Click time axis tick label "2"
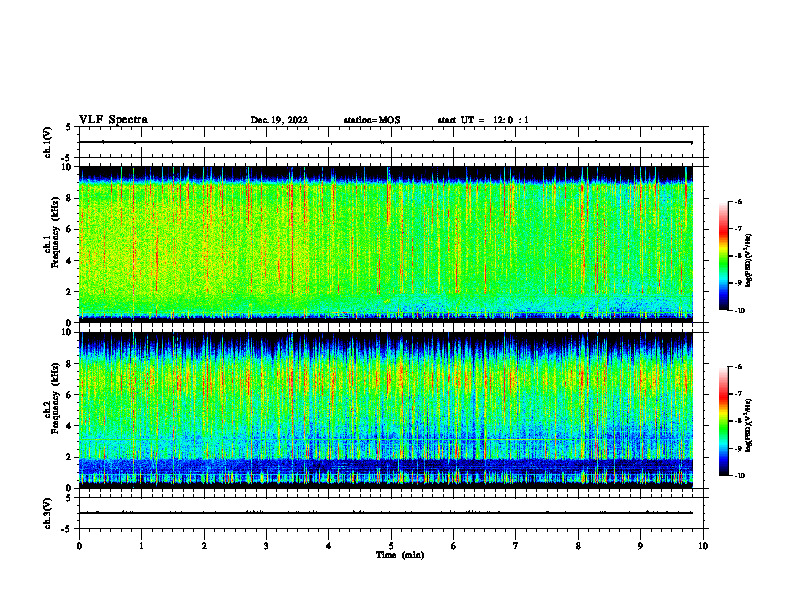This screenshot has height=612, width=792. [x=204, y=546]
